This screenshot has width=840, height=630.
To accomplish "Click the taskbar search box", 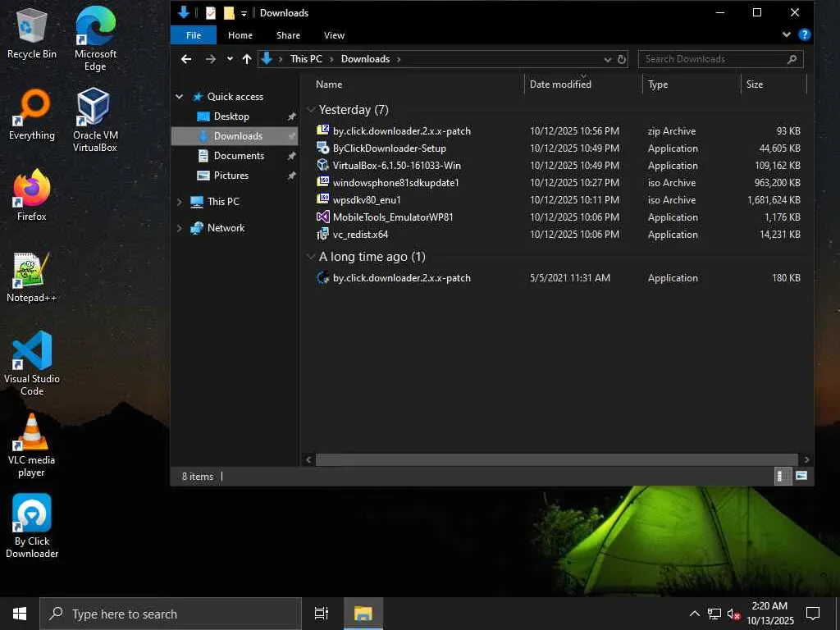I will coord(171,614).
